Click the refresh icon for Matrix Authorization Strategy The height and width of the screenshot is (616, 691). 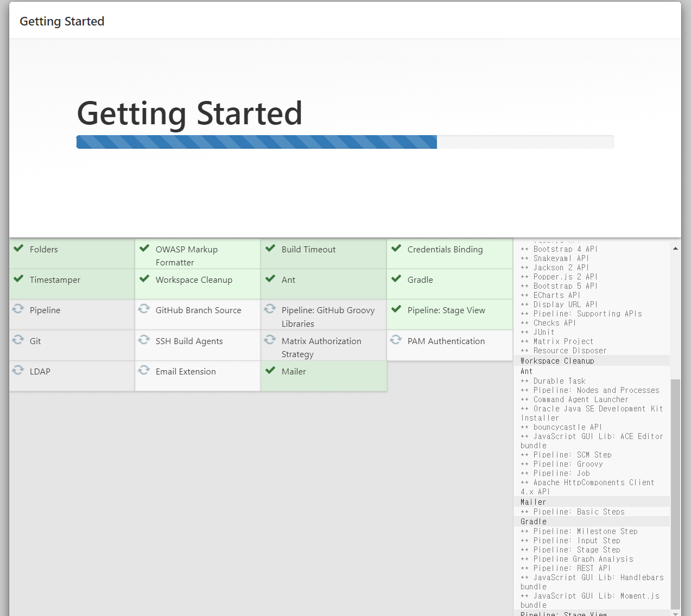(x=270, y=340)
